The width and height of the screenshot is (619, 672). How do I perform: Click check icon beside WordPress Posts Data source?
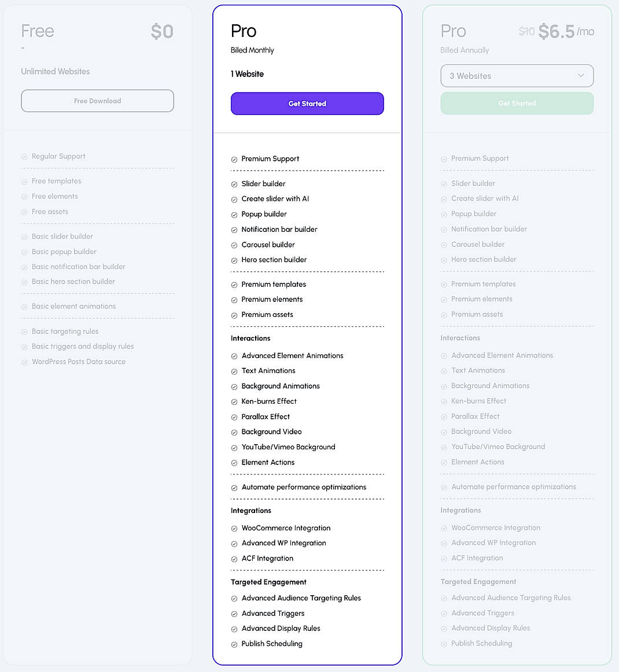[x=24, y=363]
